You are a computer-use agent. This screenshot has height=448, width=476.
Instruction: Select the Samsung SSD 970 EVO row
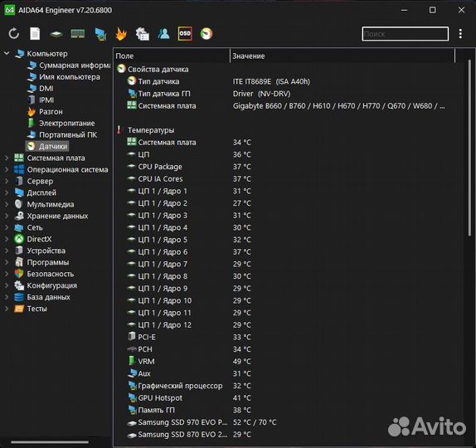[x=202, y=422]
